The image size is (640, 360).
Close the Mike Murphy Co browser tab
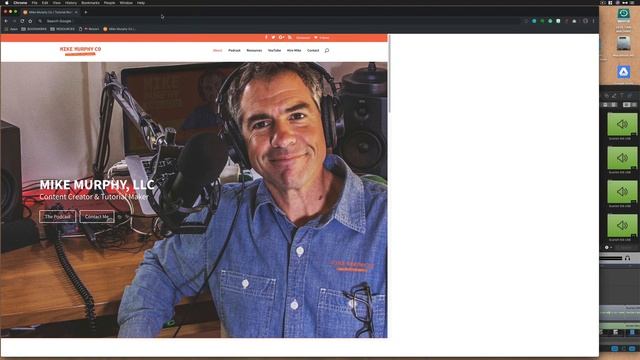[76, 12]
